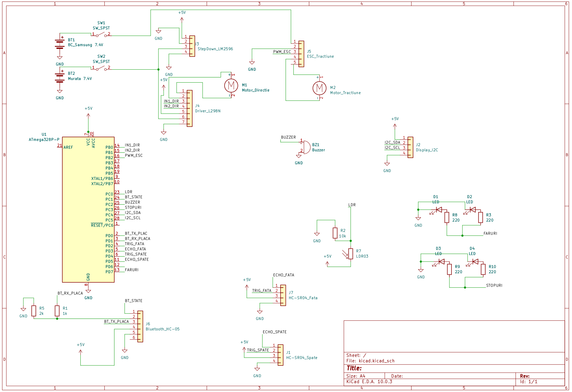Click the BT_TX_PLACA label at J6

point(116,322)
